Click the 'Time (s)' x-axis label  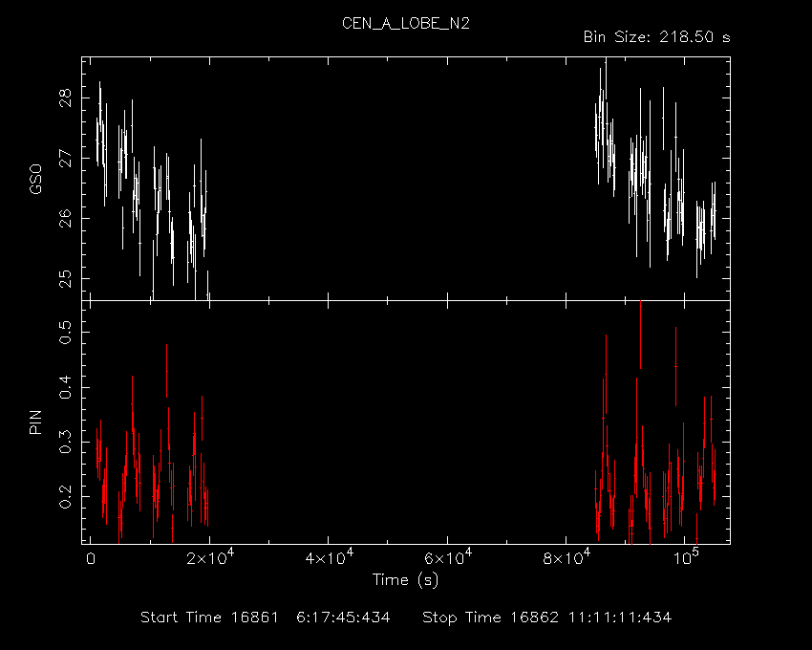pyautogui.click(x=405, y=579)
